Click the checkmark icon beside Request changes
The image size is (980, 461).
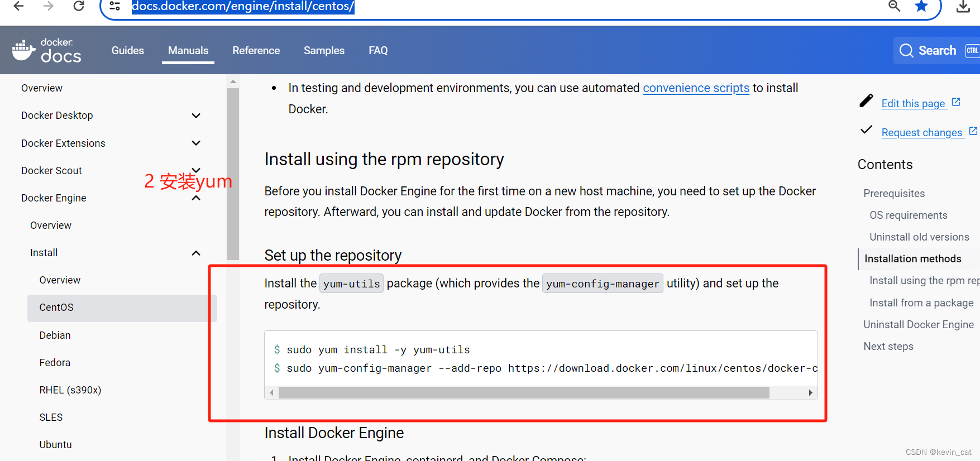tap(866, 129)
